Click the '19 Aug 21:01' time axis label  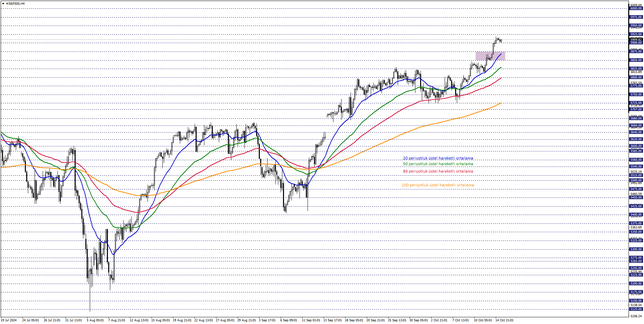tap(182, 320)
